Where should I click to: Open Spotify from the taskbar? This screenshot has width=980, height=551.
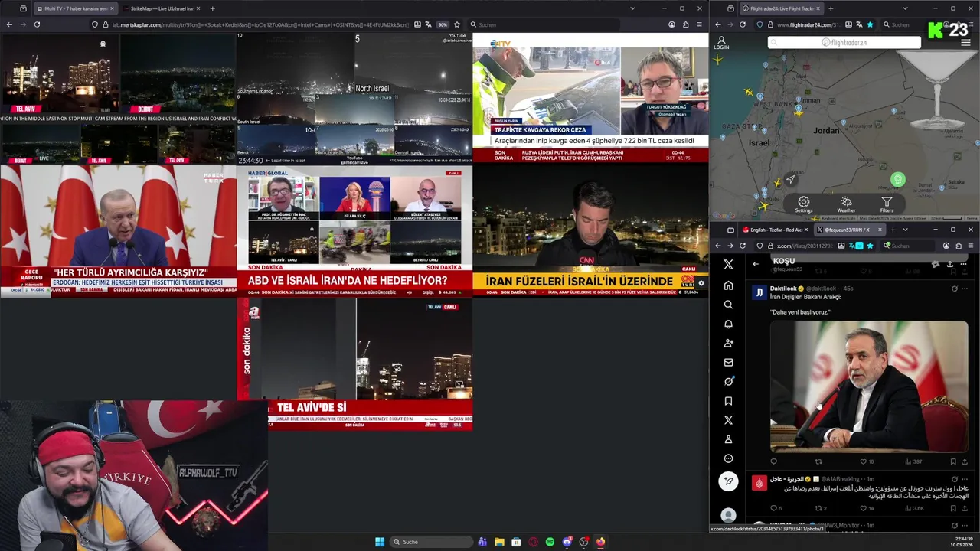[x=550, y=542]
